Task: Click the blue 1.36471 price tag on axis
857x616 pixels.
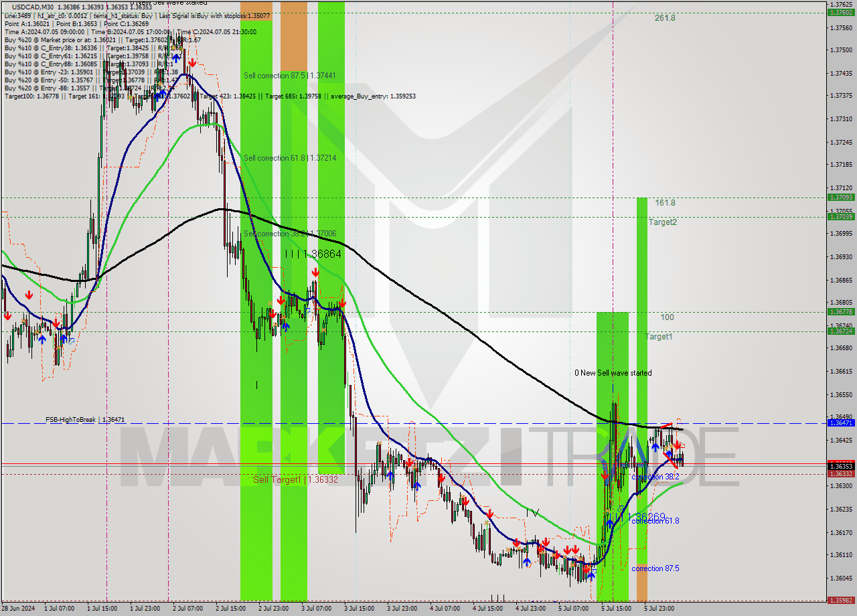Action: coord(840,422)
